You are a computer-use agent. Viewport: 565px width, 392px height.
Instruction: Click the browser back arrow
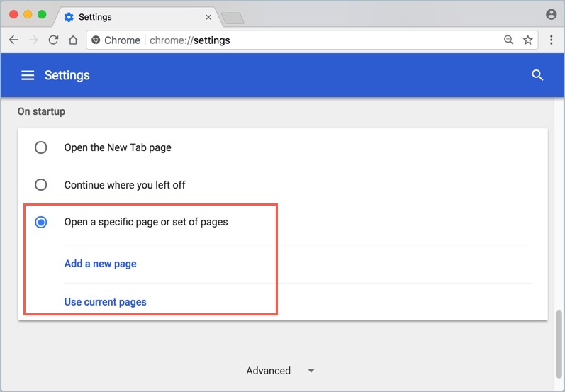coord(13,40)
